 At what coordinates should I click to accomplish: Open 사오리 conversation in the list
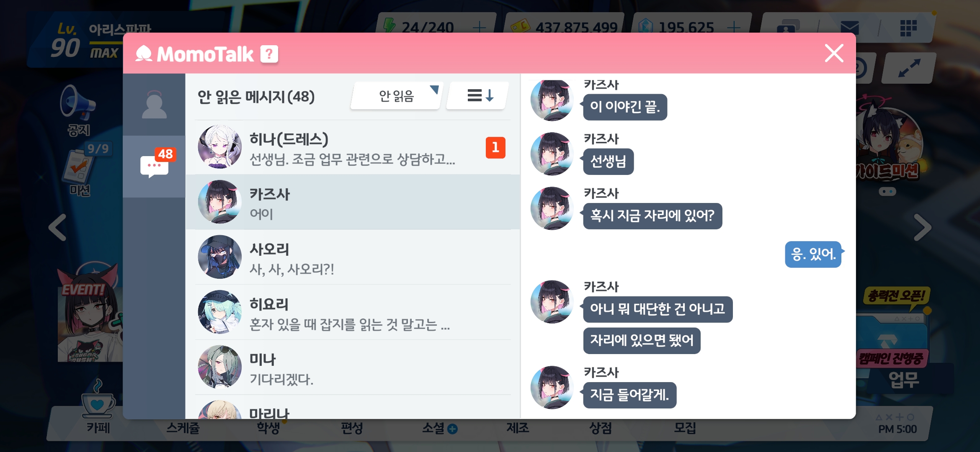point(353,257)
